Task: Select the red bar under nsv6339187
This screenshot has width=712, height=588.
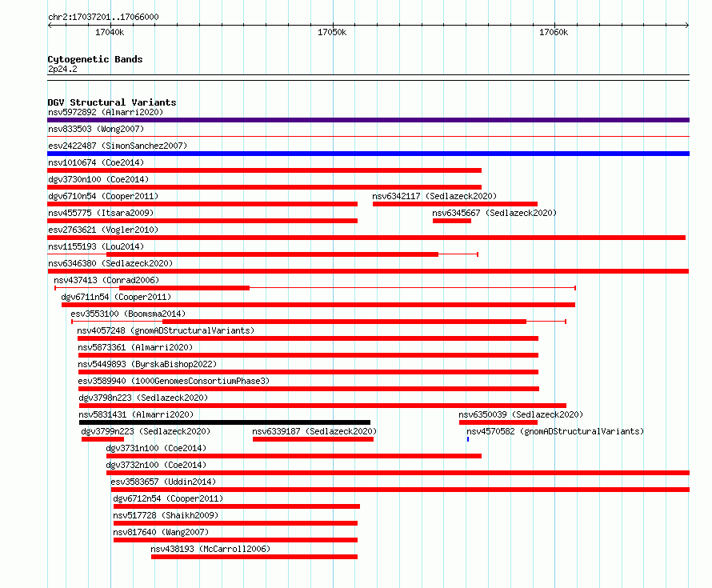Action: click(314, 439)
